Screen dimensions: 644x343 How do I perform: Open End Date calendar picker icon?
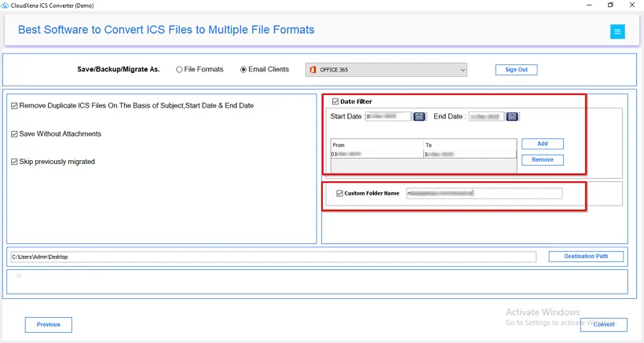point(512,116)
